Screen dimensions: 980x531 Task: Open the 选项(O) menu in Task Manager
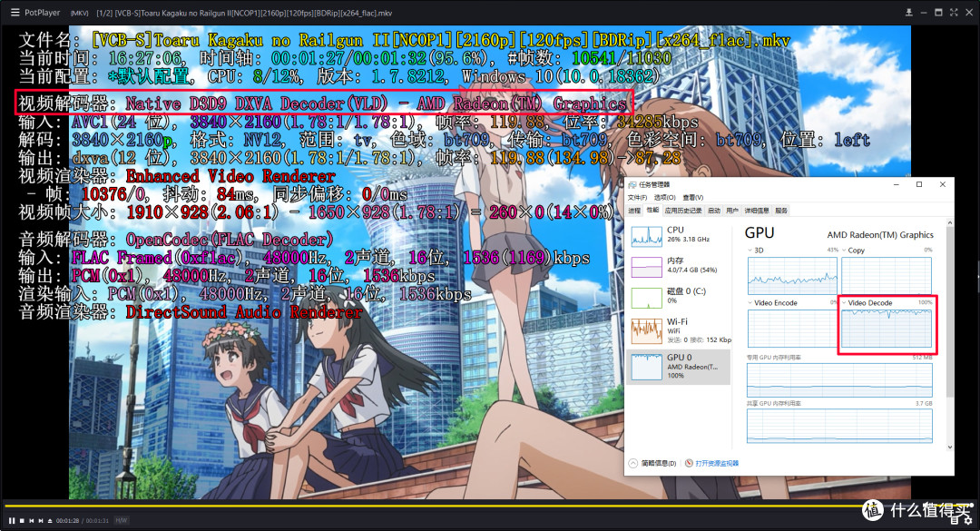(664, 198)
